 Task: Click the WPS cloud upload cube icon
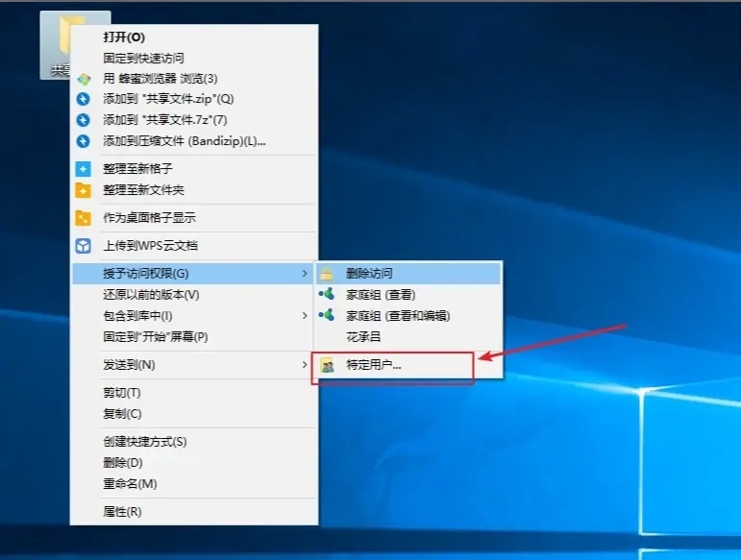(84, 246)
